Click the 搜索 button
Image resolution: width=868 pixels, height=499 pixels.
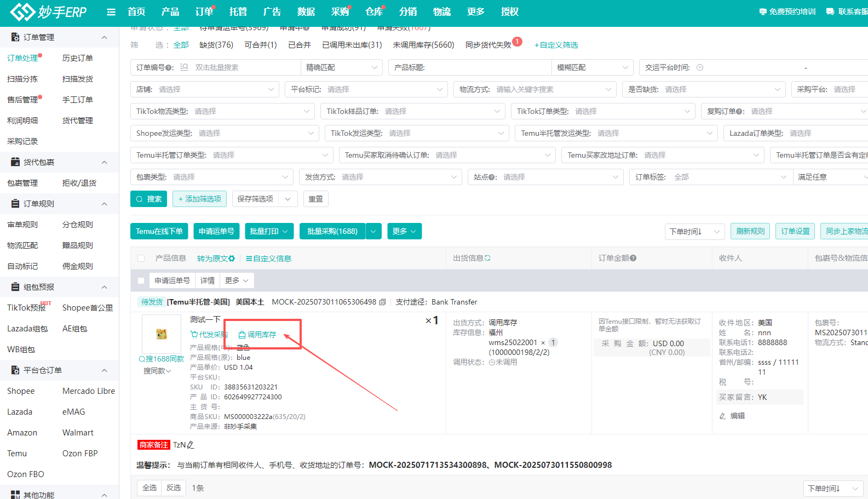pos(149,199)
